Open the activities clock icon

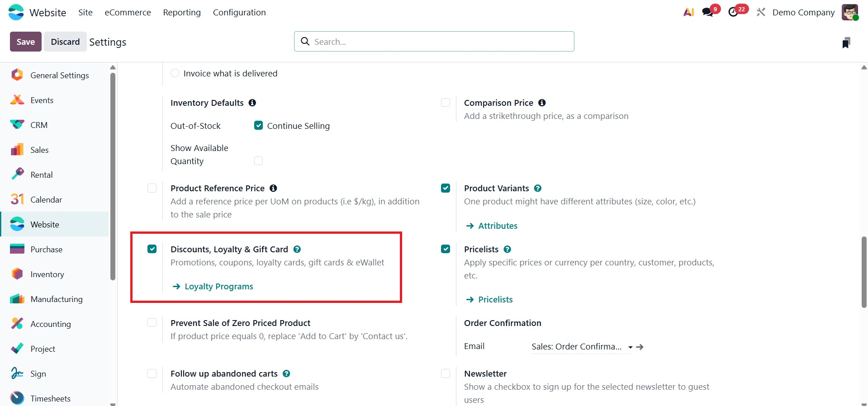(734, 12)
